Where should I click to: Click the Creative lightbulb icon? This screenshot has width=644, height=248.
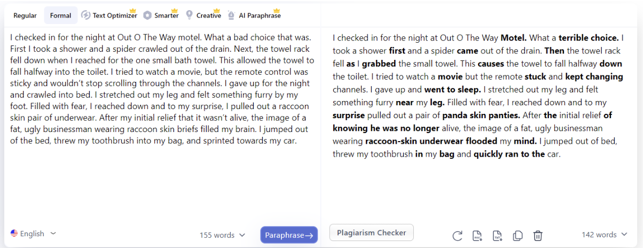click(189, 15)
